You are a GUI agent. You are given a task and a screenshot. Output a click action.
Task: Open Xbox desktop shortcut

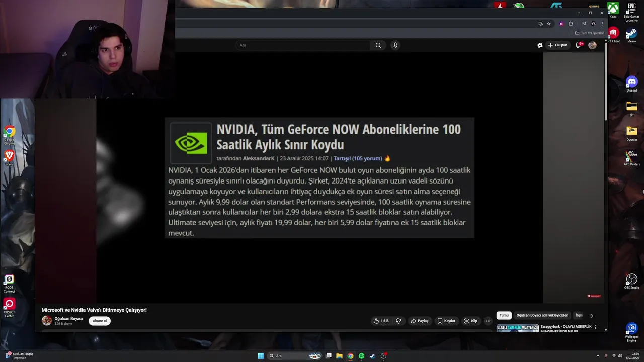[613, 10]
